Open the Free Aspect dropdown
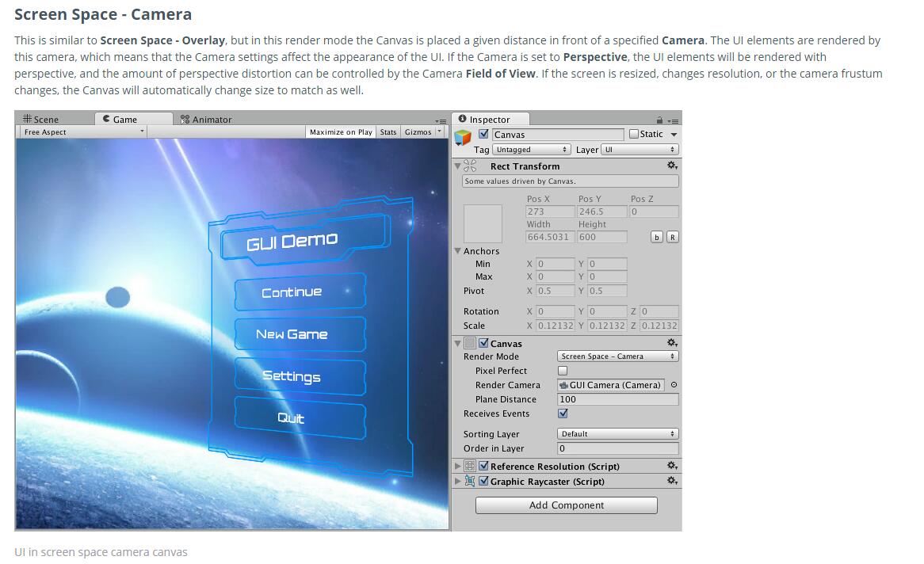 (x=82, y=132)
